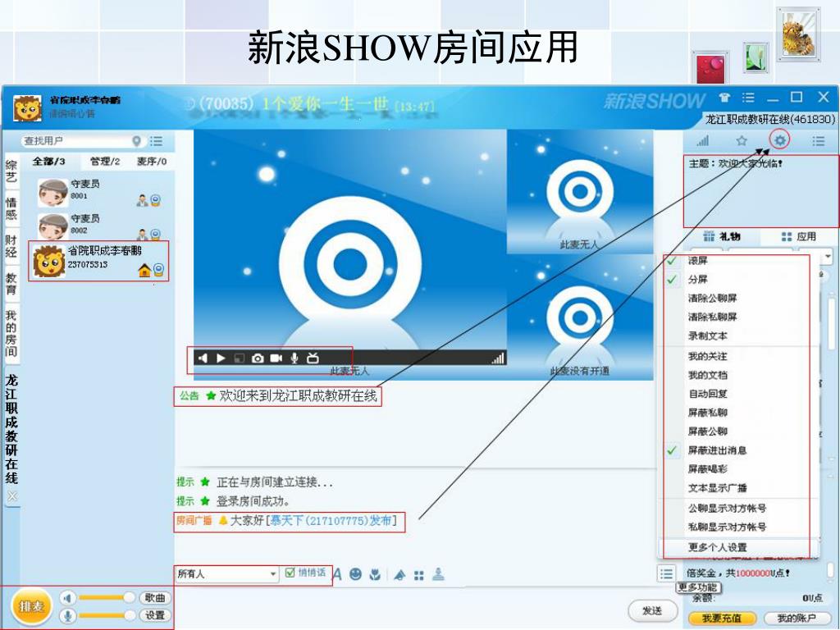Viewport: 840px width, 630px height.
Task: Click the four-squares apps icon in chat toolbar
Action: [419, 575]
